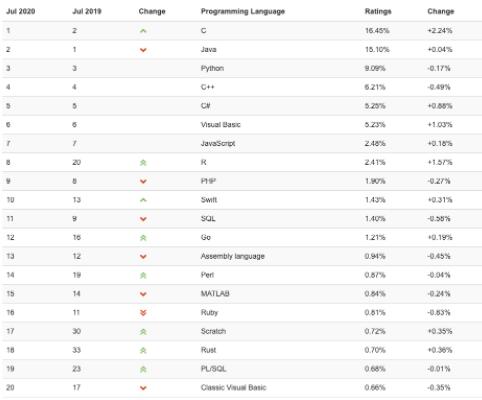Screen dimensions: 482x400
Task: Click the PL/SQL language entry
Action: coord(213,369)
